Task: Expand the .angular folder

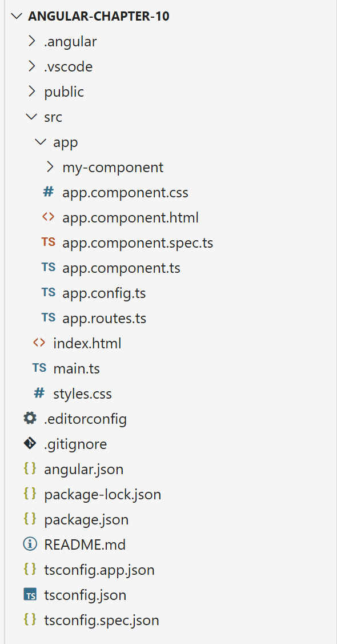Action: (32, 41)
